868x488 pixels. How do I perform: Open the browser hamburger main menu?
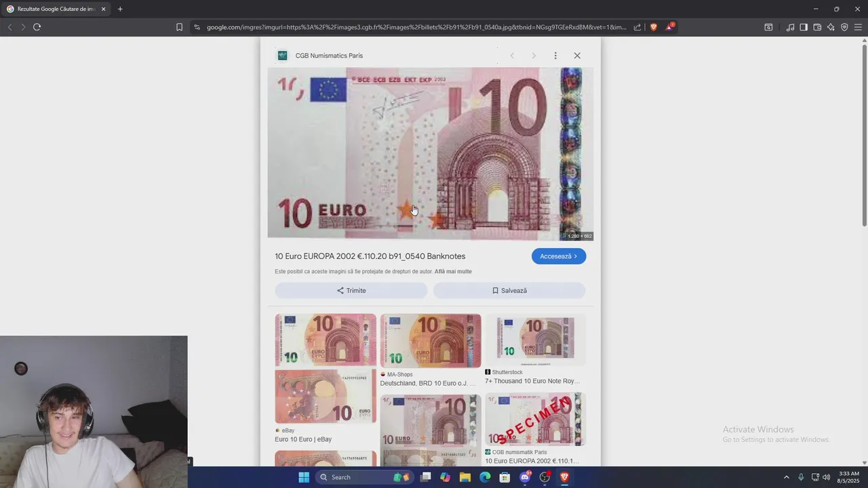click(x=858, y=27)
